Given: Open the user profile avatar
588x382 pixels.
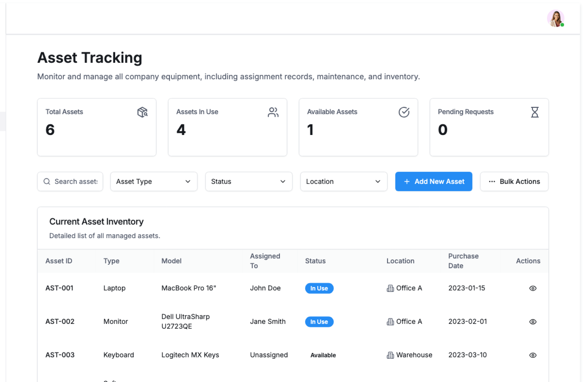Looking at the screenshot, I should tap(556, 19).
